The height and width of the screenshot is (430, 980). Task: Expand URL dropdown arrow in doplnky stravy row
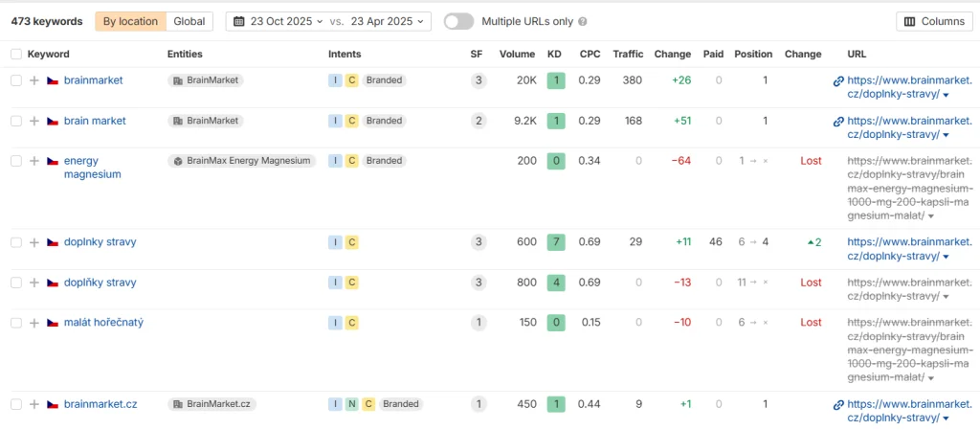(x=946, y=258)
